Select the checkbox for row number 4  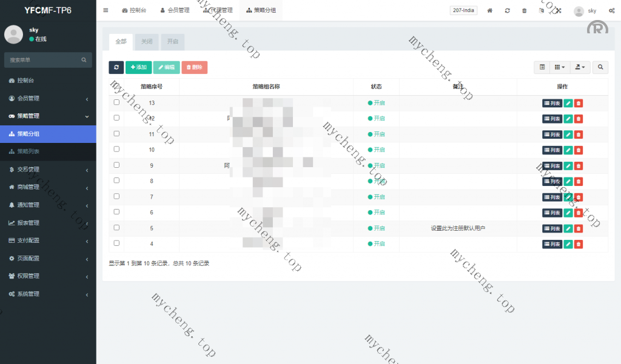pos(116,243)
